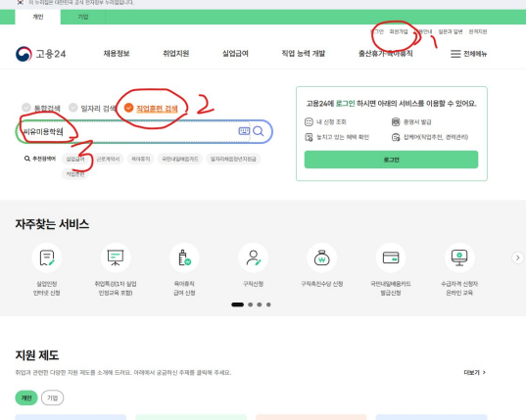Click 증명서 발급 text link
This screenshot has width=526, height=420.
point(417,121)
